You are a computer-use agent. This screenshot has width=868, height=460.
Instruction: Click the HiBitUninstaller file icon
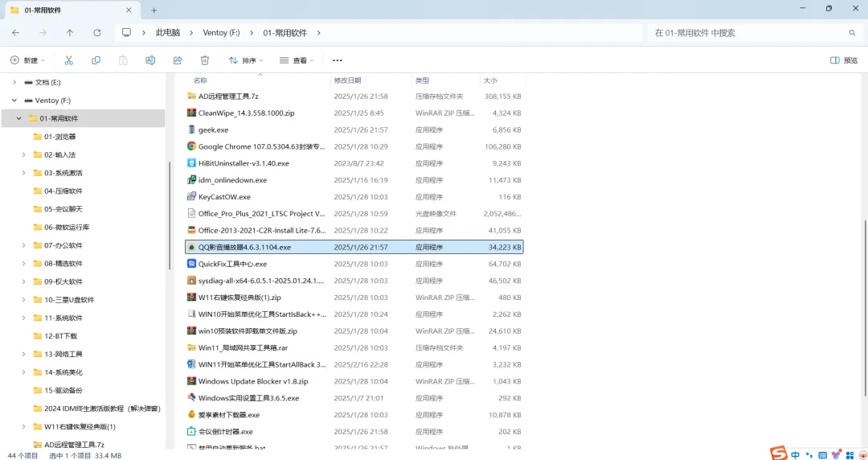coord(191,163)
